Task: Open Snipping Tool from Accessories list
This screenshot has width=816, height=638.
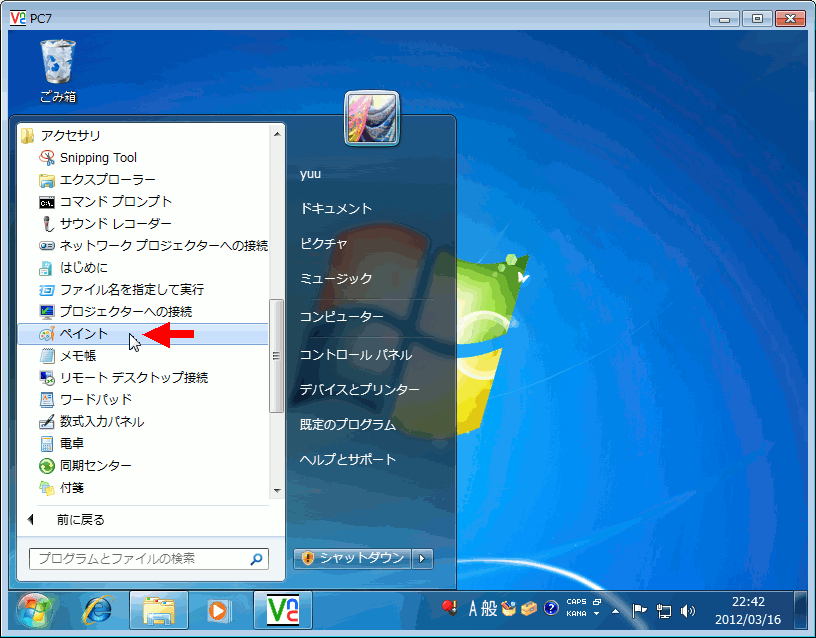Action: pyautogui.click(x=97, y=157)
